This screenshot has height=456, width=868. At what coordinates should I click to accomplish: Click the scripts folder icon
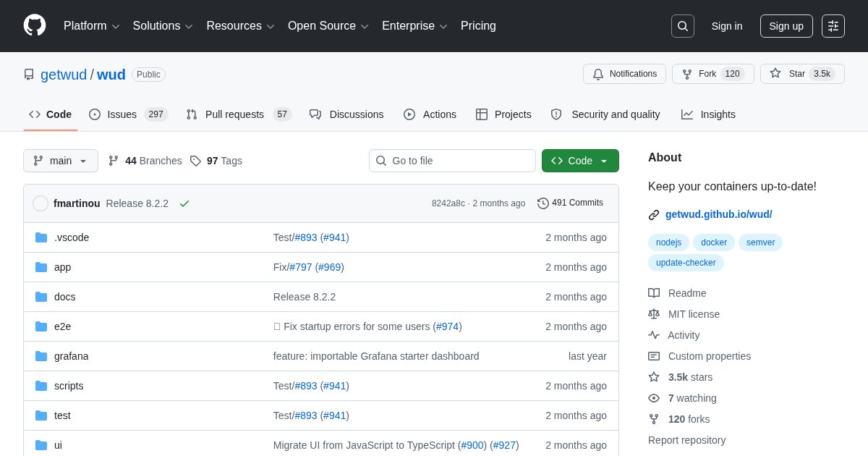pos(41,386)
